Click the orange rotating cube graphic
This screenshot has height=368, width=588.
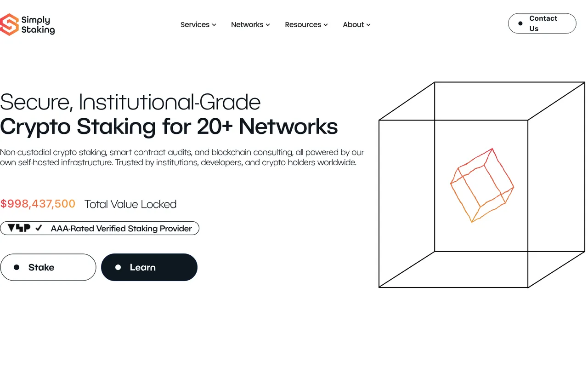pyautogui.click(x=481, y=185)
